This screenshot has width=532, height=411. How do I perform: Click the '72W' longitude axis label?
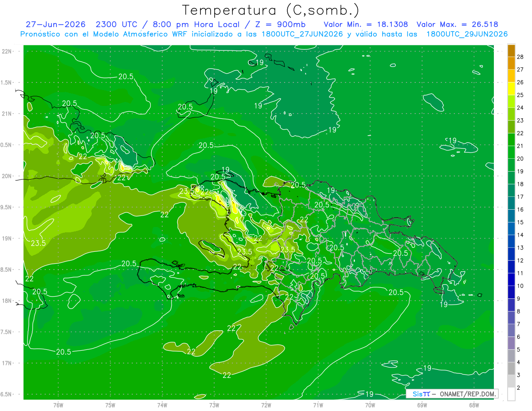[x=266, y=405]
